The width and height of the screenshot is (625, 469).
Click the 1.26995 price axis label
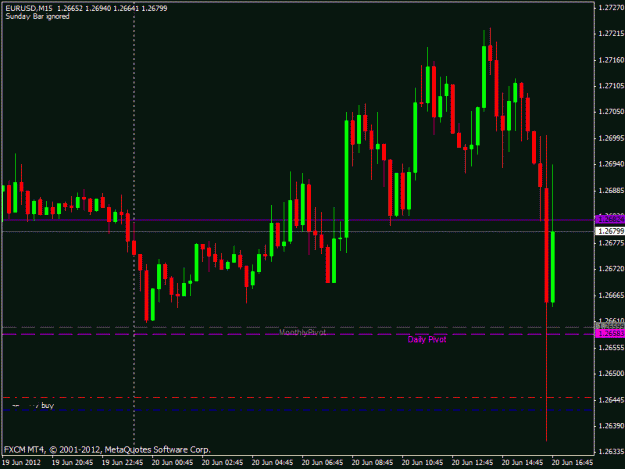point(611,138)
